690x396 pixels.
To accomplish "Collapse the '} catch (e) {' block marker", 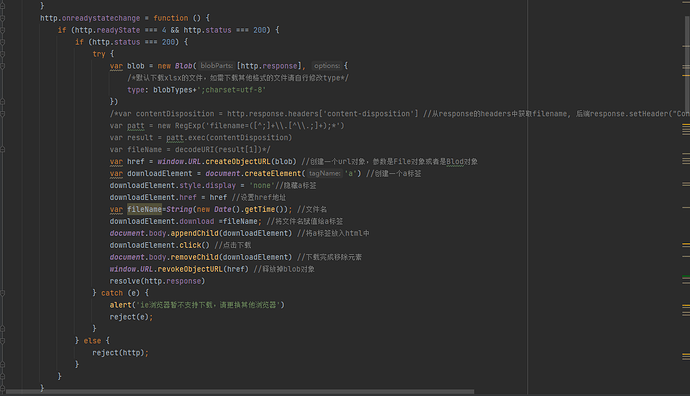I will coord(2,293).
